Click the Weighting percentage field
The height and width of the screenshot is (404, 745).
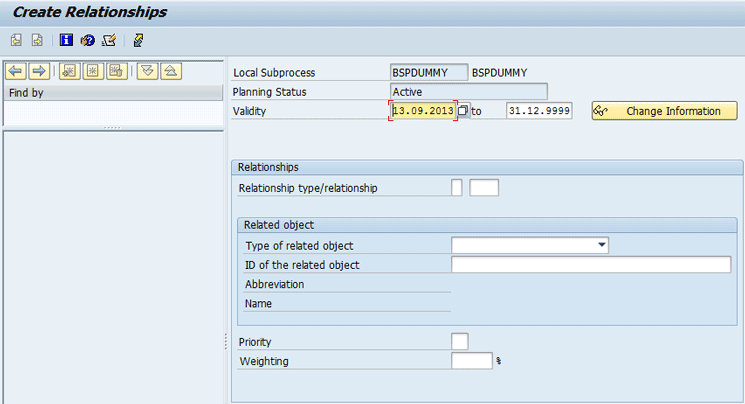click(x=472, y=361)
